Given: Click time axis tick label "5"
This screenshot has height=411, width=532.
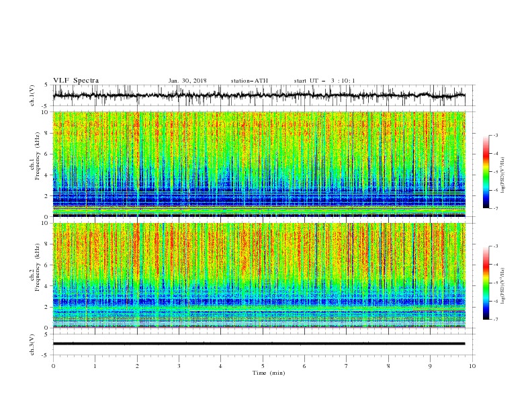Looking at the screenshot, I should tap(263, 366).
